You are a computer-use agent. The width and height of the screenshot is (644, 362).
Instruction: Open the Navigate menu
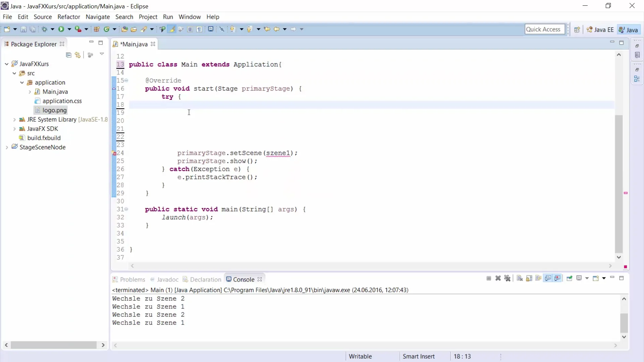98,17
